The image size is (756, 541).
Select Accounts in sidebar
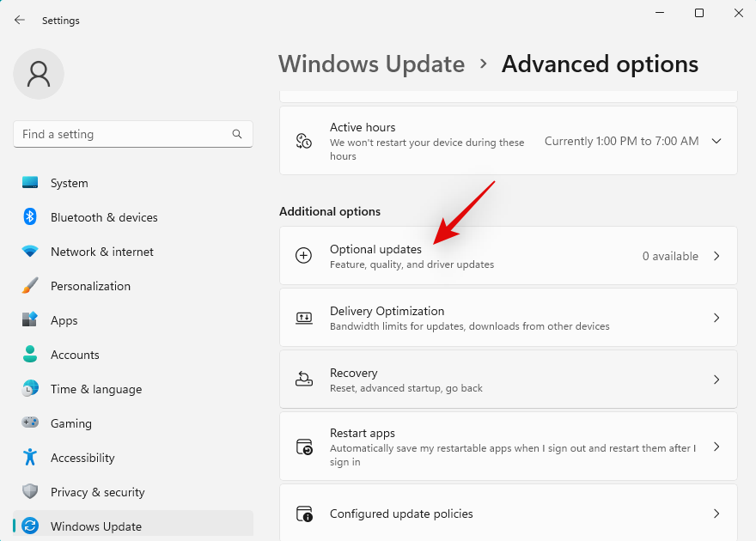pos(133,355)
